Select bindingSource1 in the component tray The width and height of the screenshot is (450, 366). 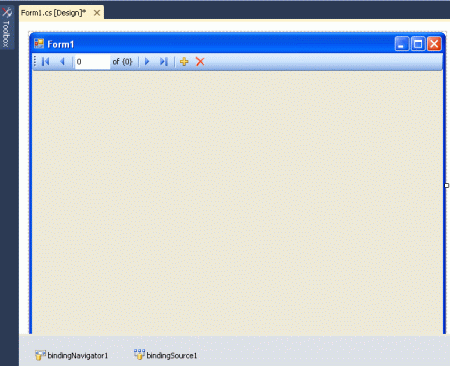click(x=165, y=355)
